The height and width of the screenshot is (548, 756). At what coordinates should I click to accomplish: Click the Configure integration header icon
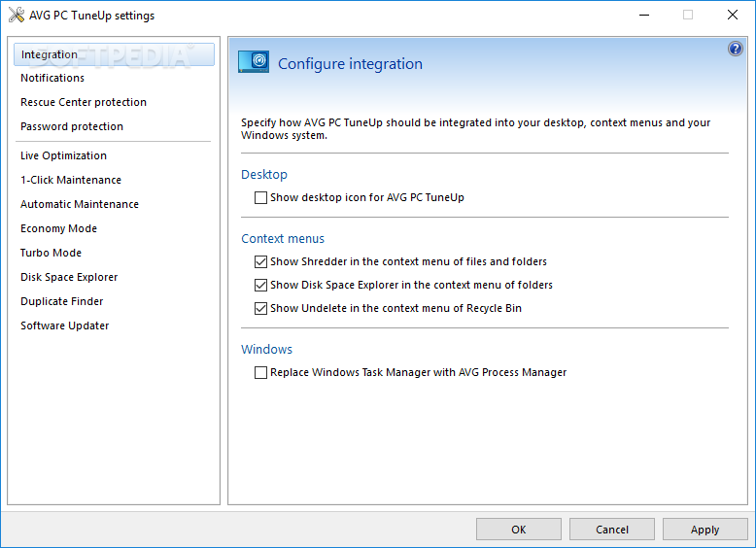pos(254,61)
